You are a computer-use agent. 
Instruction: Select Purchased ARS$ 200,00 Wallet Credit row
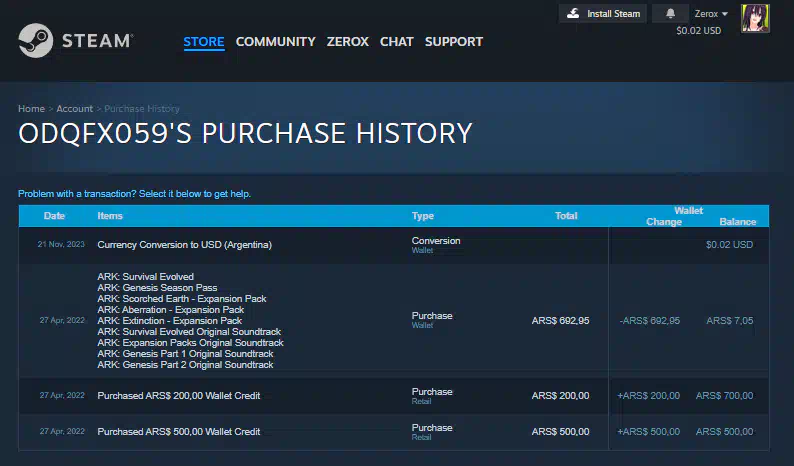[394, 396]
